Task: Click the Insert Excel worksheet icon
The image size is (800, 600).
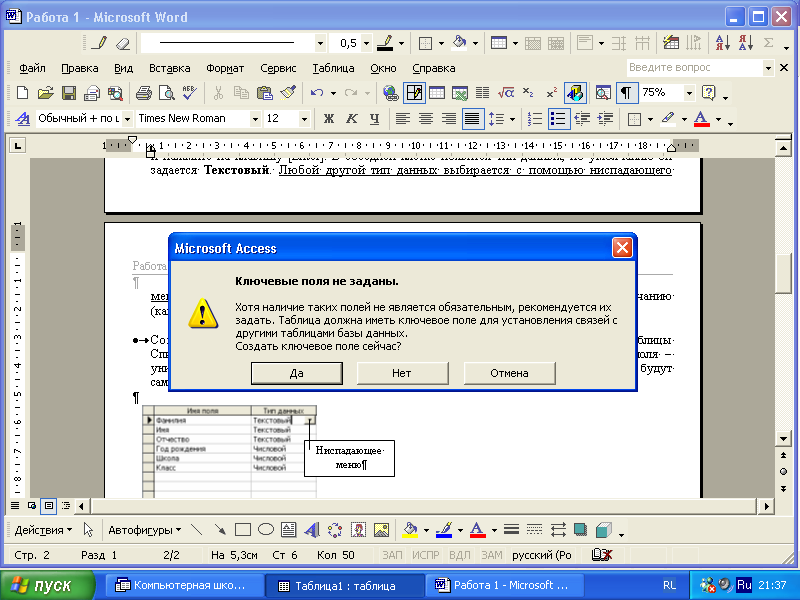Action: click(460, 93)
